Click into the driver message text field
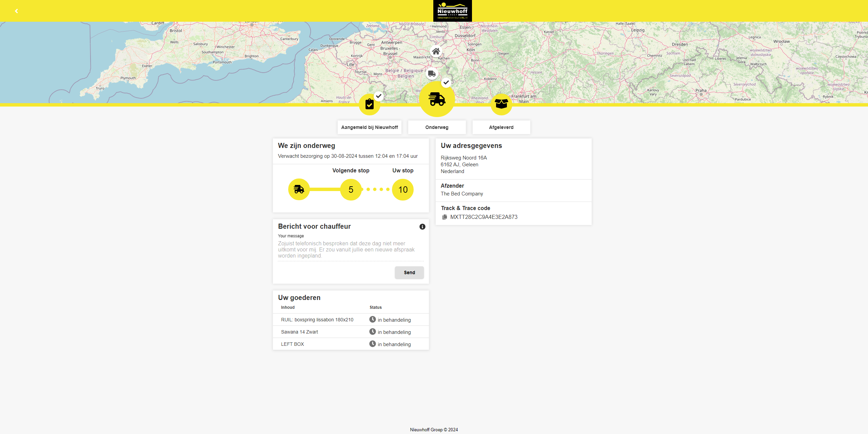Image resolution: width=868 pixels, height=434 pixels. click(351, 250)
